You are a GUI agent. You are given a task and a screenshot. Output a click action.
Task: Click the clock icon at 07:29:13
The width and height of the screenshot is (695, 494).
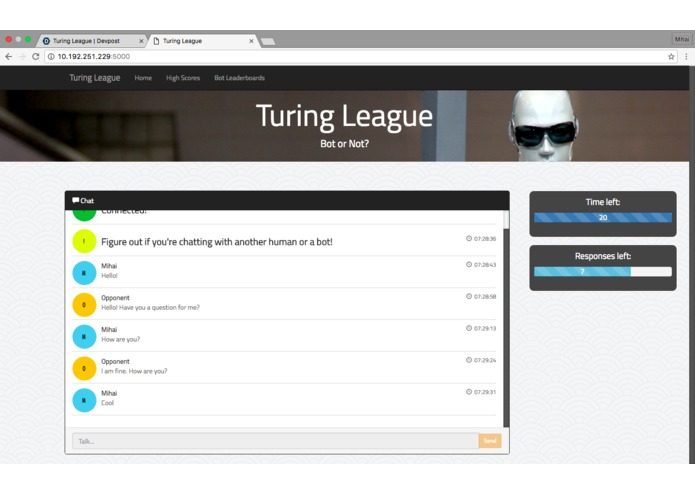(x=469, y=328)
